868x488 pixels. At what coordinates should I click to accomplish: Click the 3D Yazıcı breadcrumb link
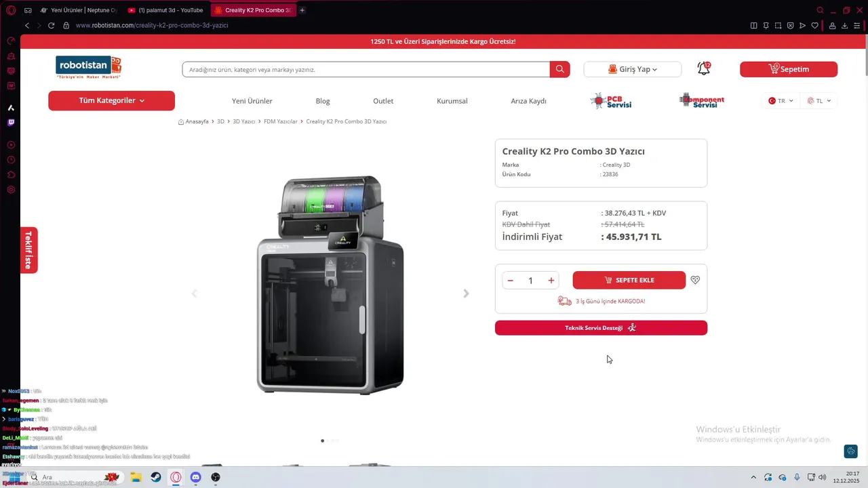(244, 121)
